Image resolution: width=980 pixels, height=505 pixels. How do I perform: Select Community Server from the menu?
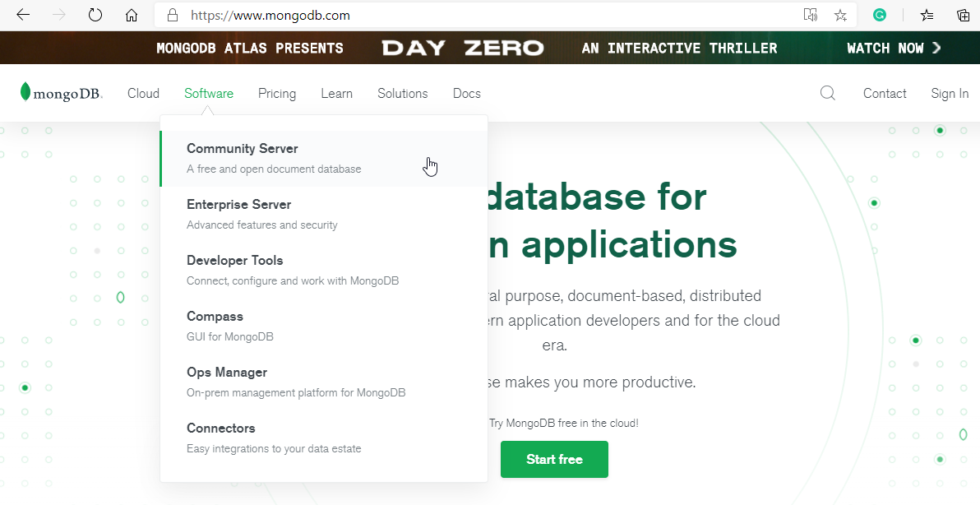(243, 149)
